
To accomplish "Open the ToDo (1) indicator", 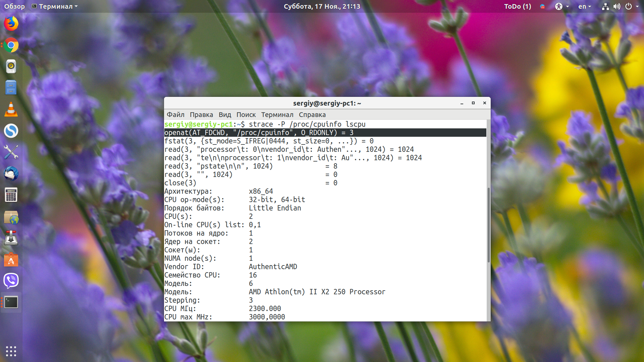I will pyautogui.click(x=518, y=6).
